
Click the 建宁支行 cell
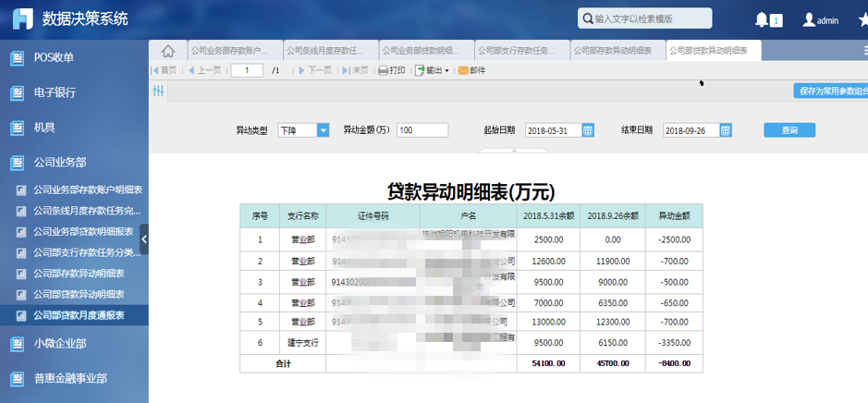pos(303,343)
